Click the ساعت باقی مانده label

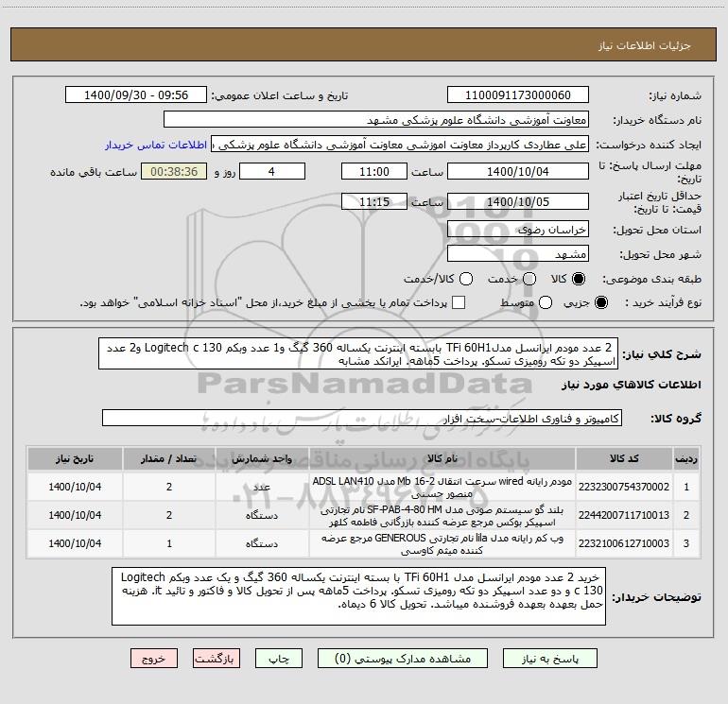(x=94, y=172)
